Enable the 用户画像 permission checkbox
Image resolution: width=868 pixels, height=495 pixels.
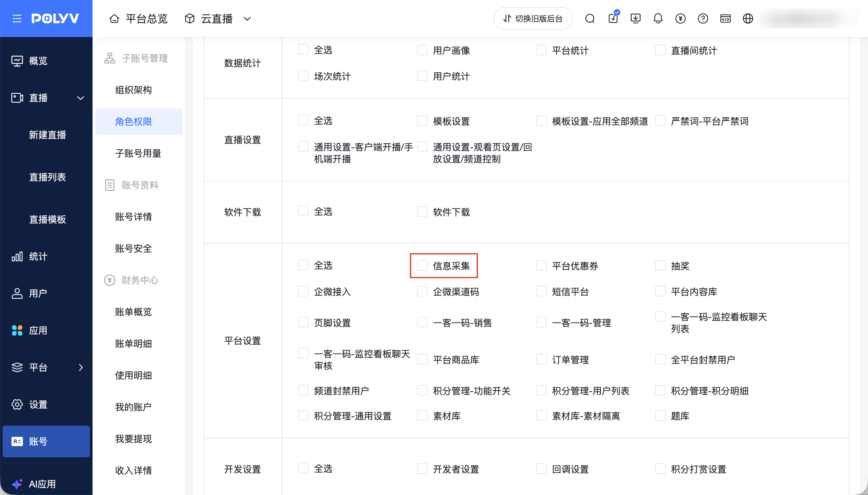click(422, 50)
